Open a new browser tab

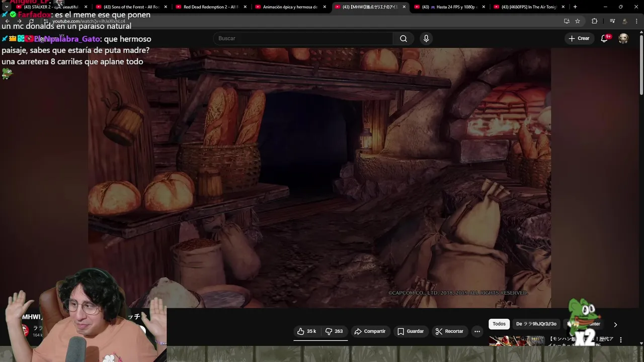pos(575,7)
